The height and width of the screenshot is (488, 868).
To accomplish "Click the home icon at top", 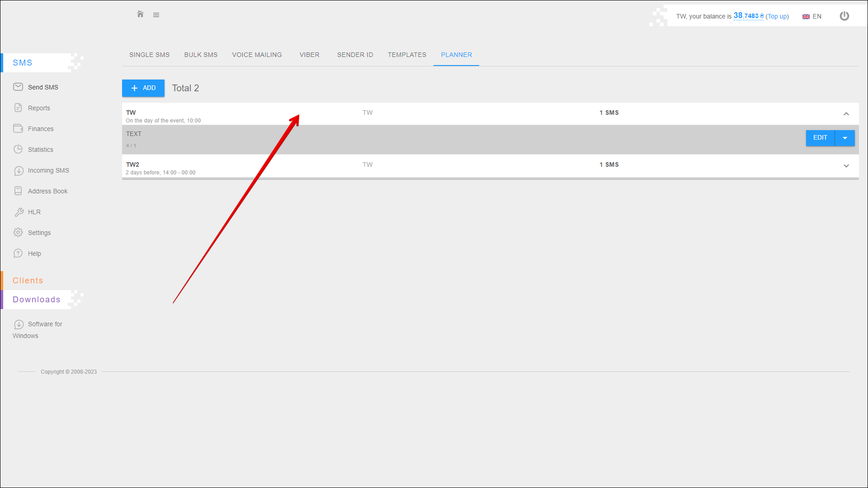I will (x=140, y=14).
